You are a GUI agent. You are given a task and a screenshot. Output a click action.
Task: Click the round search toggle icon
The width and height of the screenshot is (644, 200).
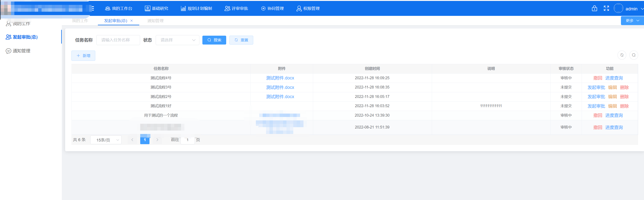[x=633, y=55]
